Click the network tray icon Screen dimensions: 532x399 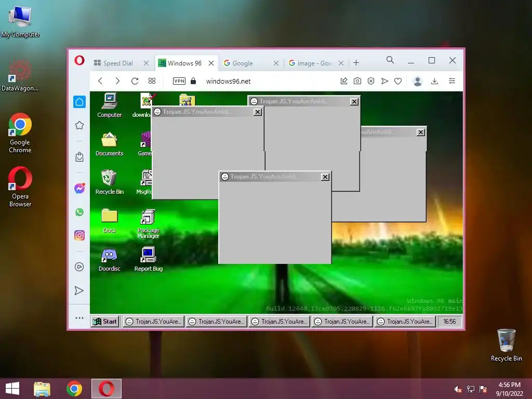(471, 389)
